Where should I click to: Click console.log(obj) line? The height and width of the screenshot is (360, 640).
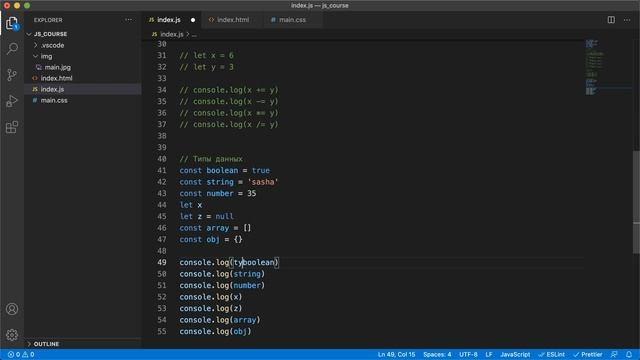(215, 331)
